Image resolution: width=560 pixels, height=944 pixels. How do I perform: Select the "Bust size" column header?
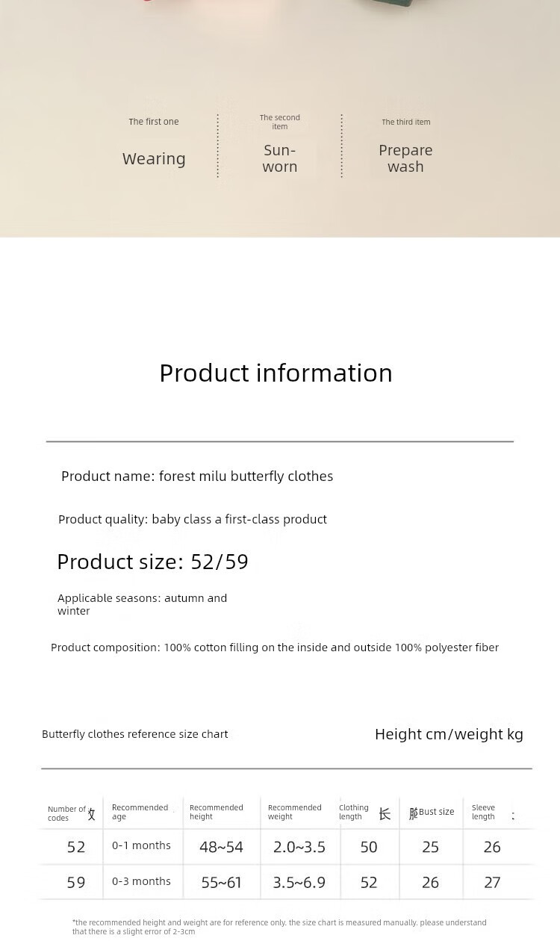click(436, 812)
